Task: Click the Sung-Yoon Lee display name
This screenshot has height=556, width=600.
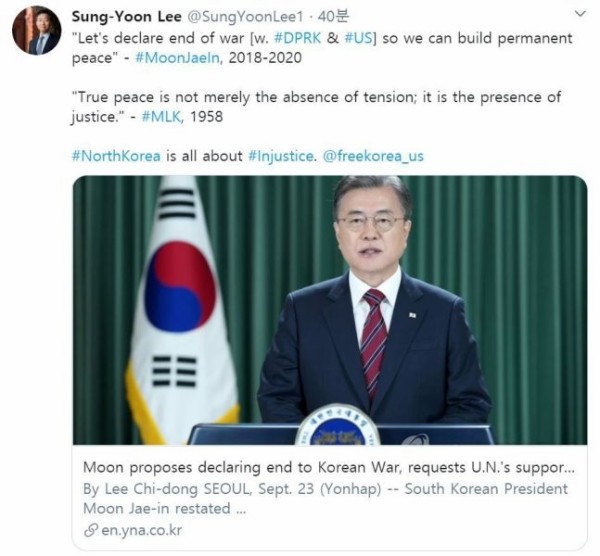Action: [127, 16]
